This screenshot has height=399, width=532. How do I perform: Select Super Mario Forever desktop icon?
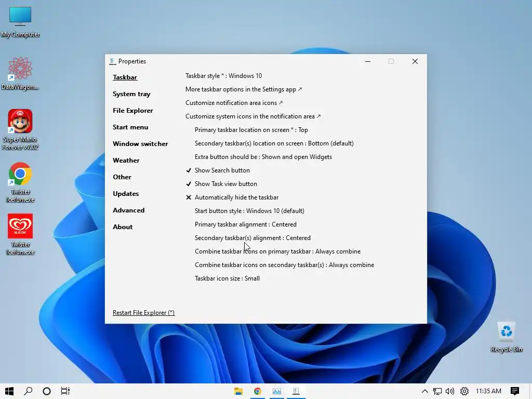tap(20, 129)
